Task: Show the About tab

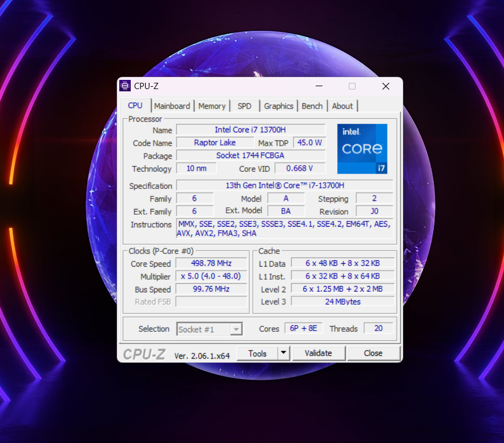Action: coord(342,106)
